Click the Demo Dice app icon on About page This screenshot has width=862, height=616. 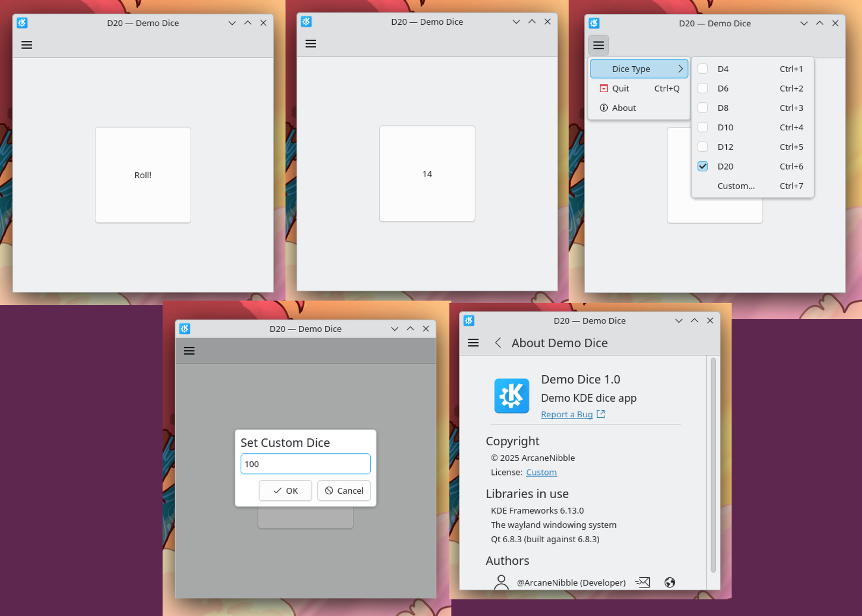tap(511, 396)
